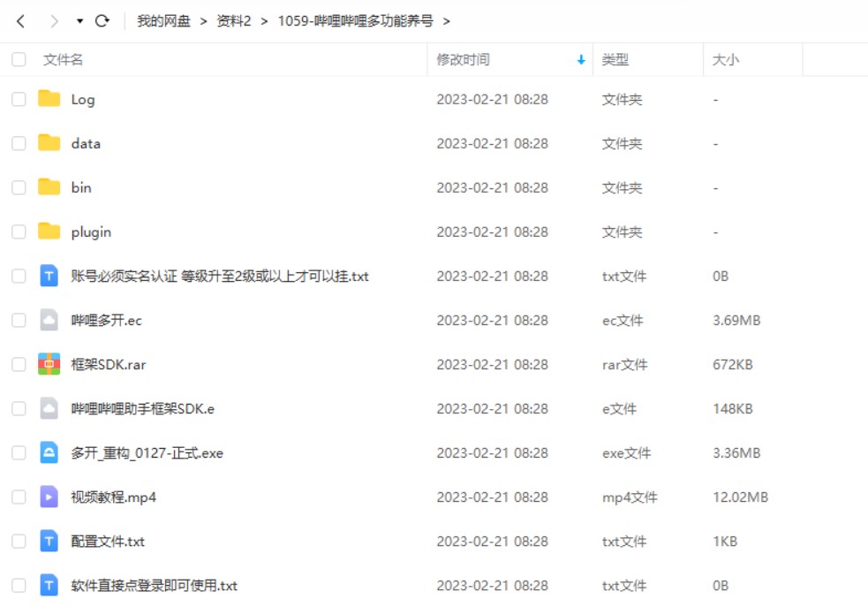The height and width of the screenshot is (607, 868).
Task: Sort by 文件名 column header
Action: (63, 59)
